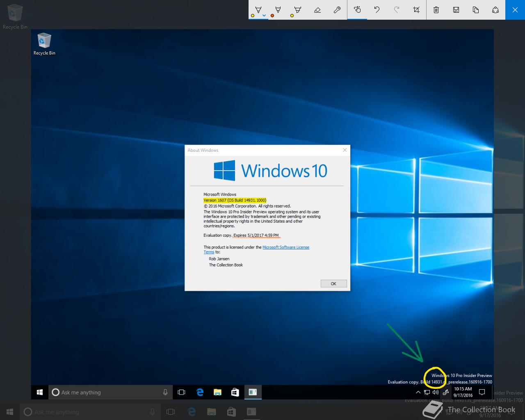This screenshot has width=525, height=420.
Task: Open Action Center in the captured taskbar
Action: (482, 392)
